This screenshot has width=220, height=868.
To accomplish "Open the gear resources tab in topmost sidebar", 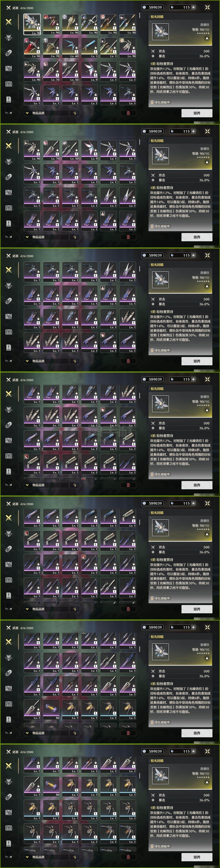I will click(x=9, y=68).
